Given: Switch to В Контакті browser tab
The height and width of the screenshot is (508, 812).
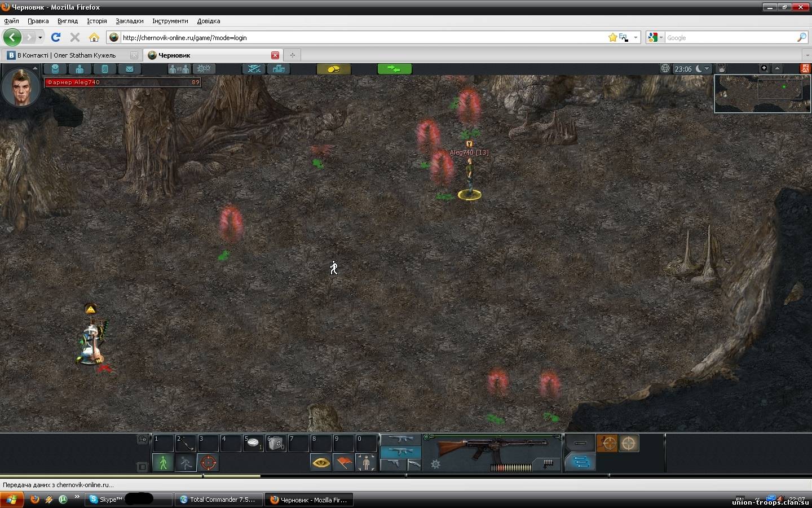Looking at the screenshot, I should point(71,55).
